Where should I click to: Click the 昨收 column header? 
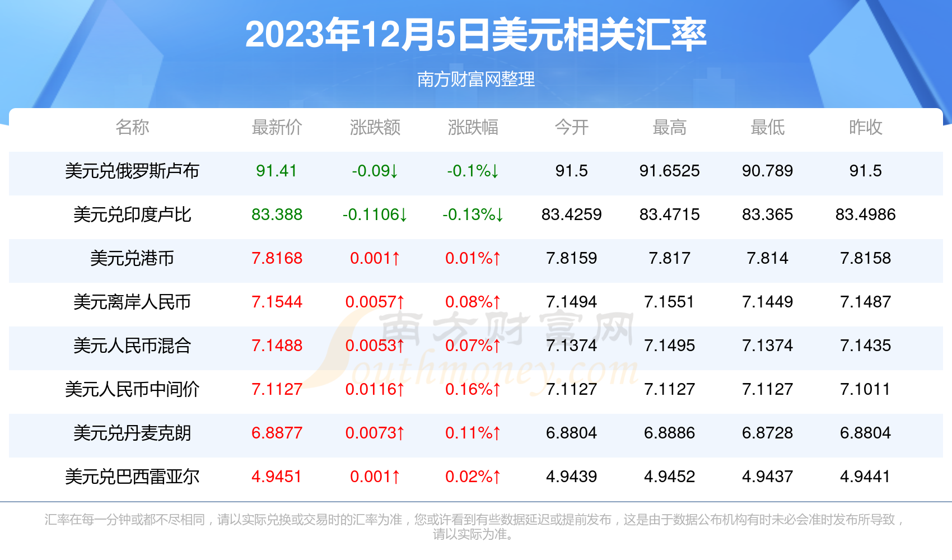pos(866,127)
